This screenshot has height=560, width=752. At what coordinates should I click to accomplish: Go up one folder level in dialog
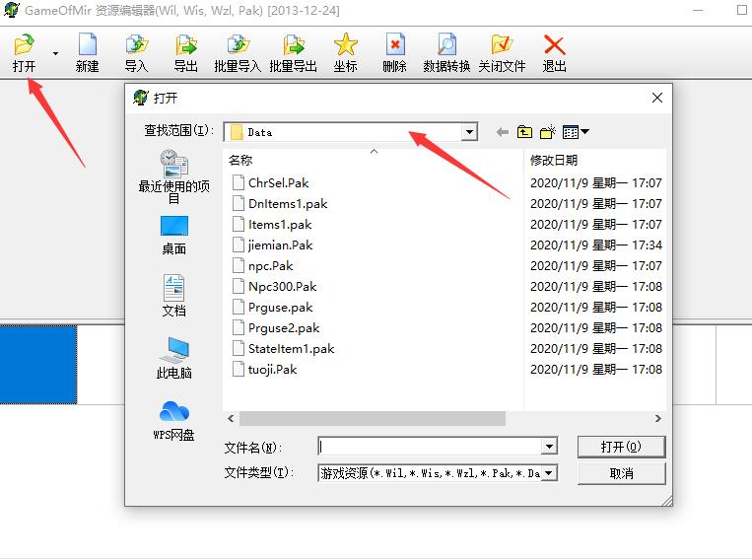pyautogui.click(x=524, y=131)
